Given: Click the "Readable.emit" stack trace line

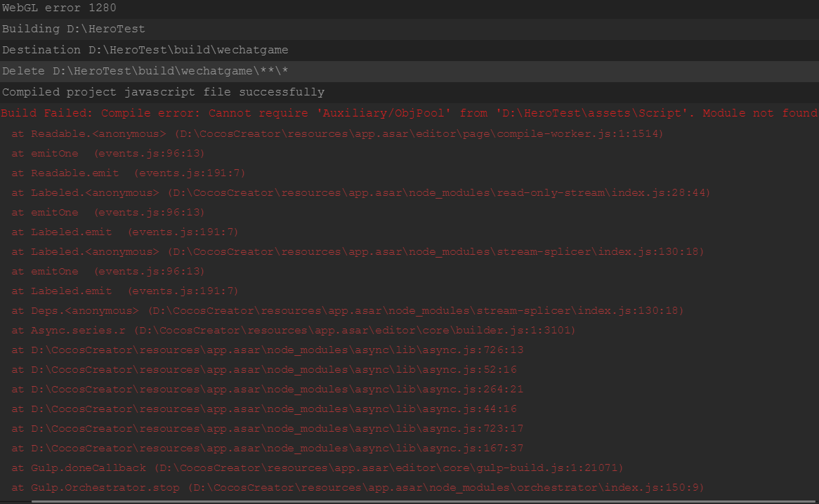Looking at the screenshot, I should tap(129, 173).
